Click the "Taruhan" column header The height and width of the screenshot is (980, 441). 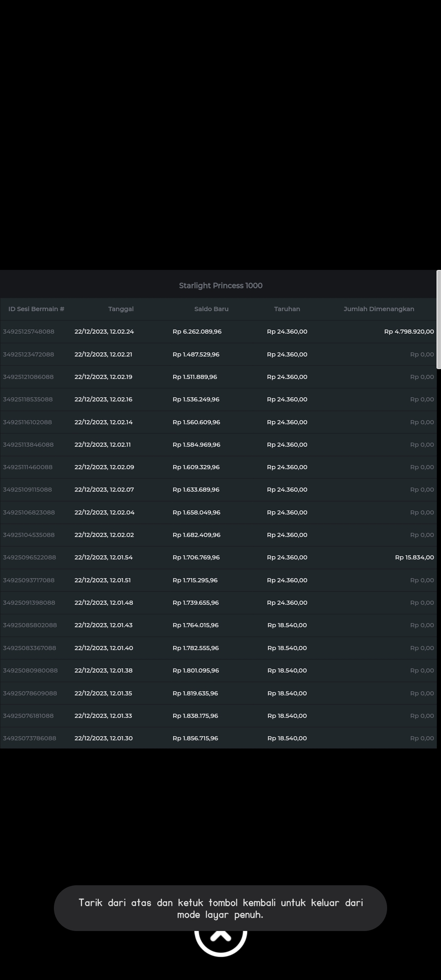(287, 309)
